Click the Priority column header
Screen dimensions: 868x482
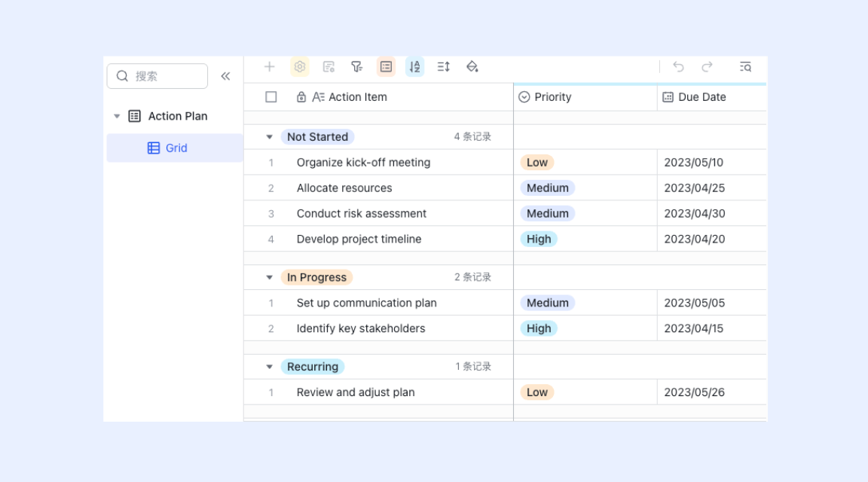(585, 97)
